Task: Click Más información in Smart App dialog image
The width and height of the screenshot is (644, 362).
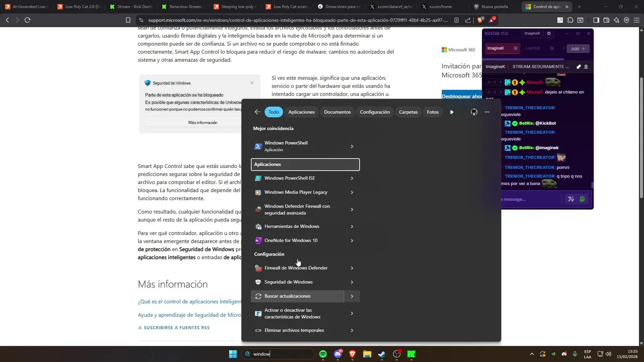Action: click(x=202, y=123)
